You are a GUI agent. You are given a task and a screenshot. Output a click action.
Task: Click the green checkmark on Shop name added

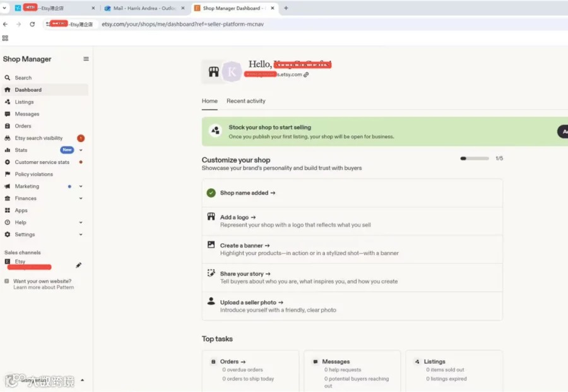coord(211,193)
